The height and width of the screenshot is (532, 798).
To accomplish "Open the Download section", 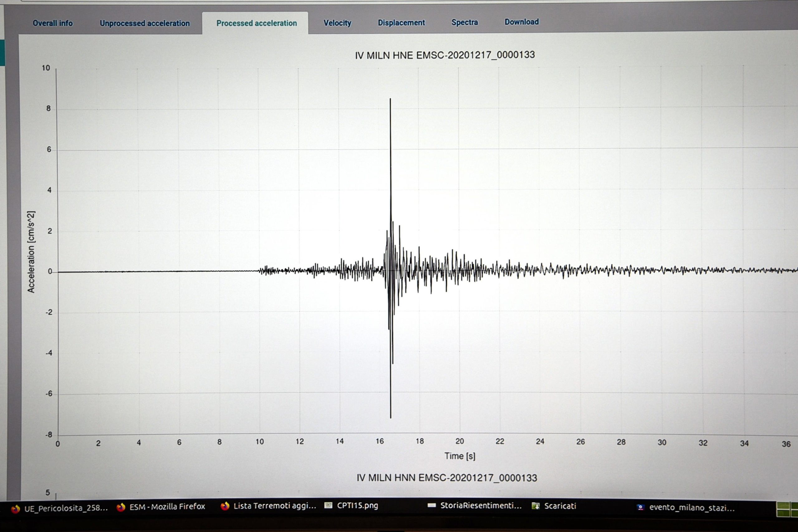I will tap(522, 22).
